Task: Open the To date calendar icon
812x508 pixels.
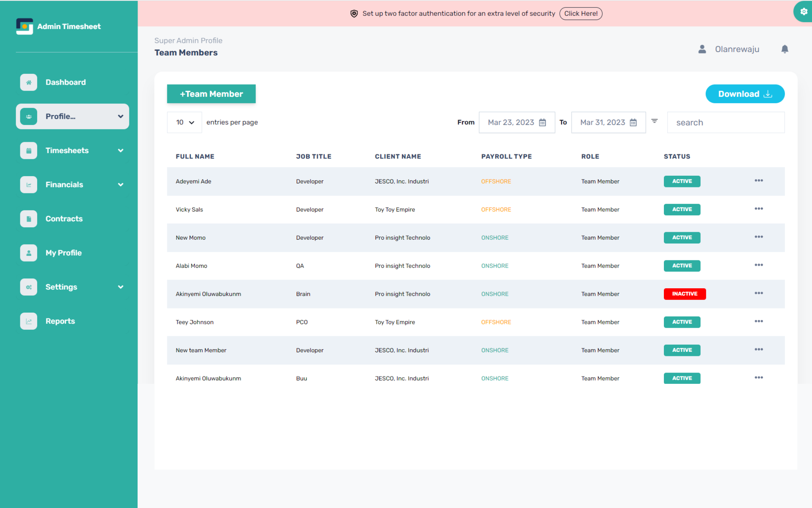Action: (633, 123)
